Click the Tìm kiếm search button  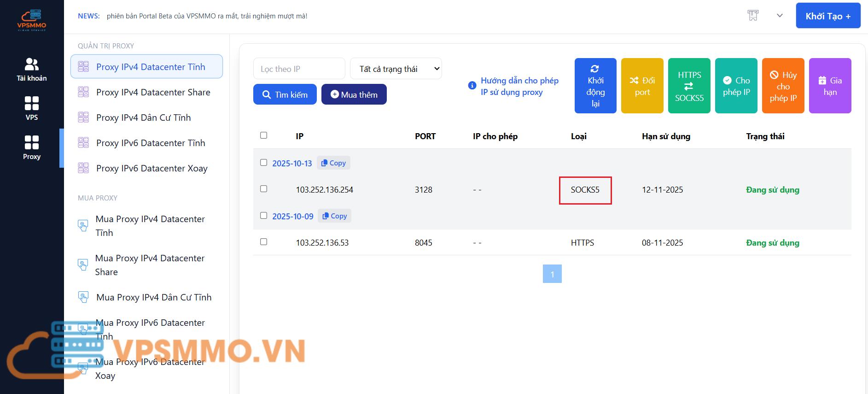coord(285,94)
